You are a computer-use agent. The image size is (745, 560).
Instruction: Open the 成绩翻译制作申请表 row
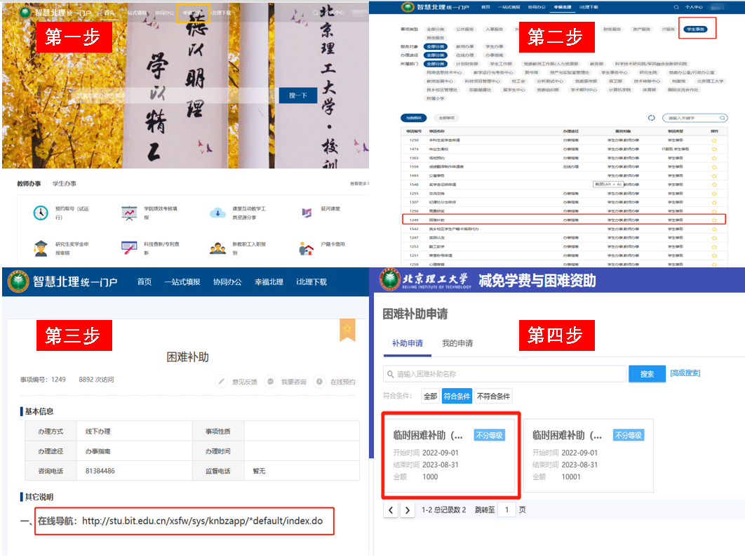click(564, 167)
